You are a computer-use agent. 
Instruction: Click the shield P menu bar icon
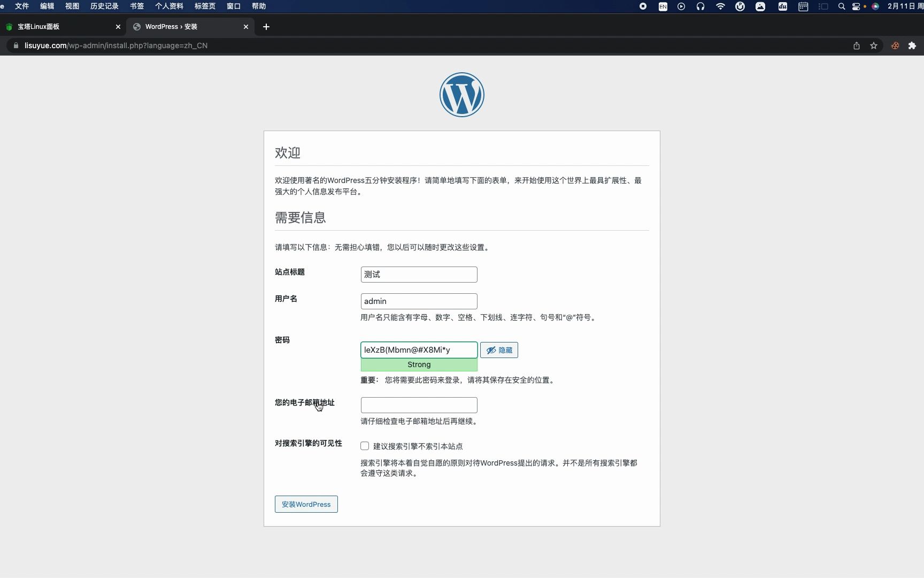coord(740,6)
